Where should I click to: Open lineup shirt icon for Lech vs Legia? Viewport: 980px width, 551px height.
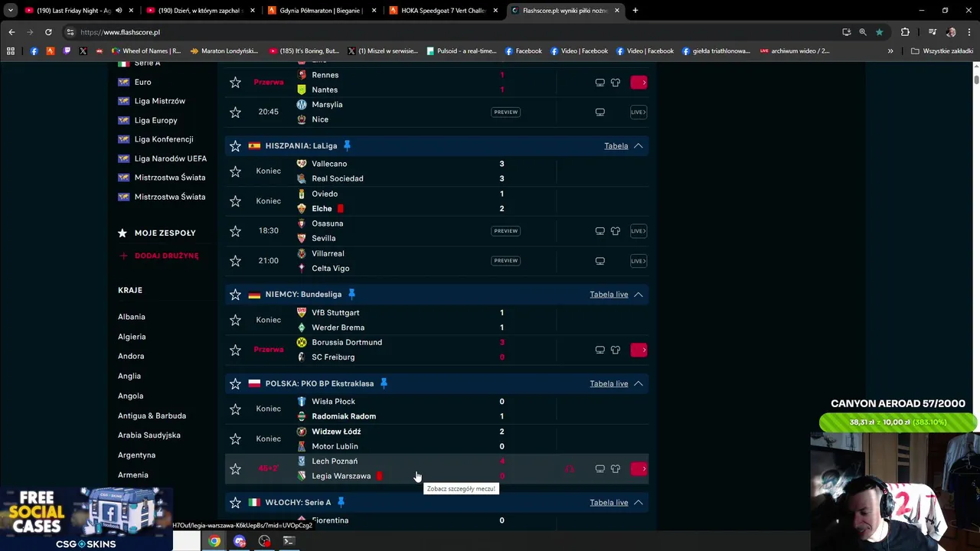[x=616, y=468]
